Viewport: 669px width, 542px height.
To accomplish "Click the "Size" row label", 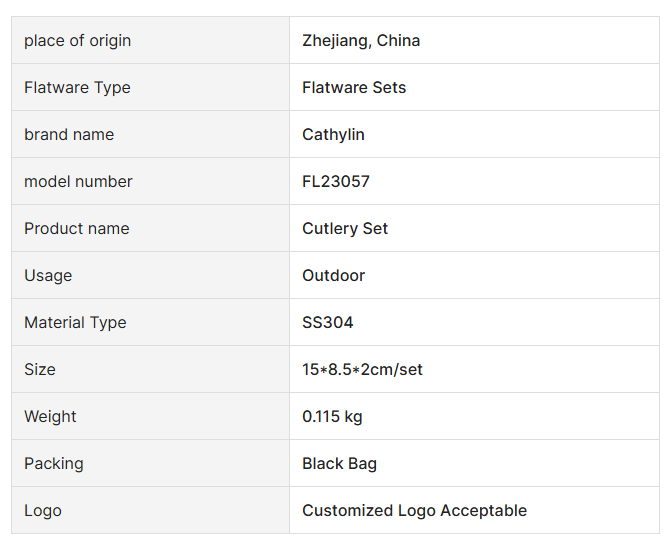I will click(40, 370).
